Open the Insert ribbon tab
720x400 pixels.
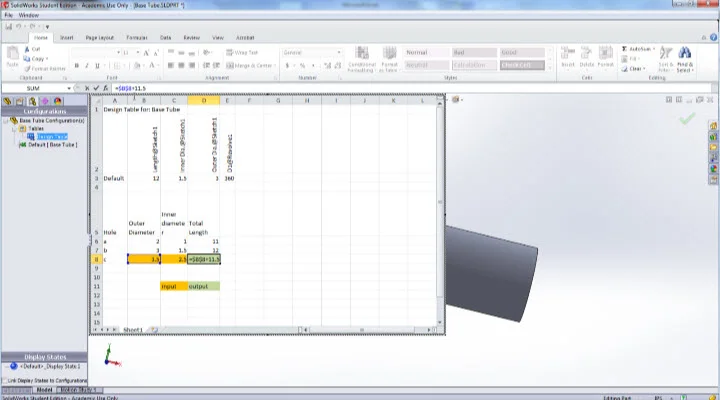click(67, 38)
